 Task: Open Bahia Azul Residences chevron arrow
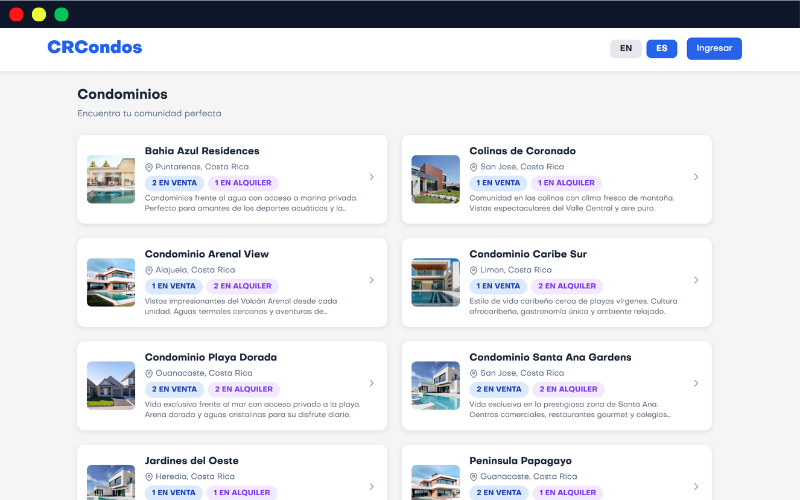tap(371, 177)
